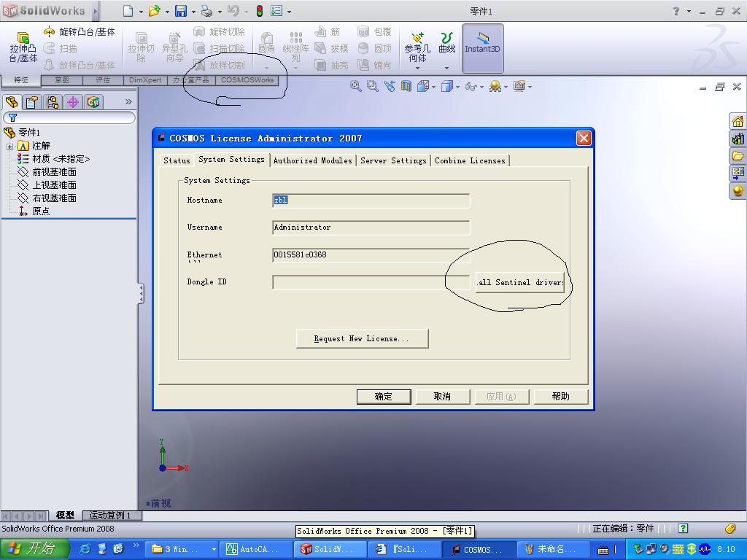This screenshot has width=747, height=560.
Task: Expand more manager tabs chevron
Action: (x=128, y=101)
